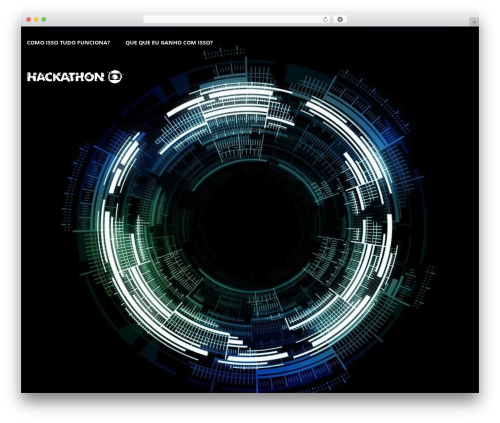Minimize the window with the yellow button
This screenshot has width=500, height=423.
(36, 19)
